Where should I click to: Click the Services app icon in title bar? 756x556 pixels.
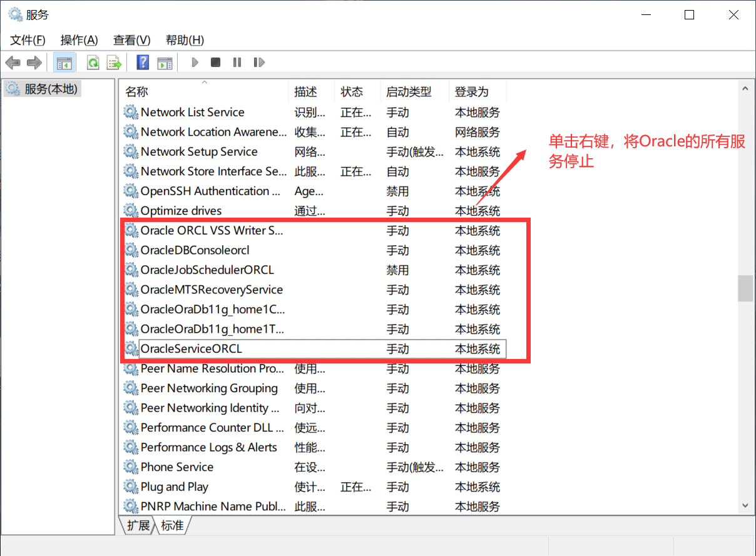(15, 14)
